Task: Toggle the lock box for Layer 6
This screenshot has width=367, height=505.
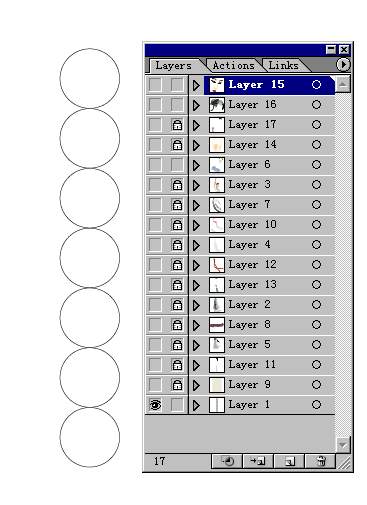Action: click(x=177, y=165)
